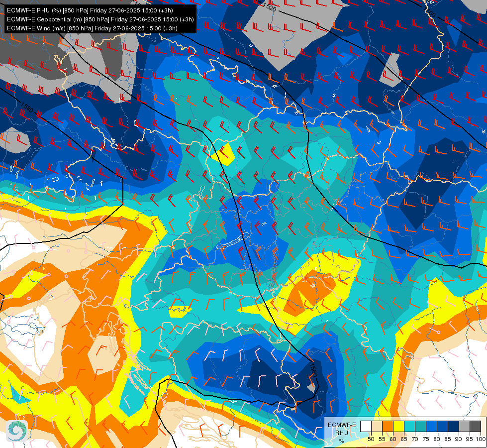Click the 1580 geopotential contour label
This screenshot has width=487, height=448.
27,107
